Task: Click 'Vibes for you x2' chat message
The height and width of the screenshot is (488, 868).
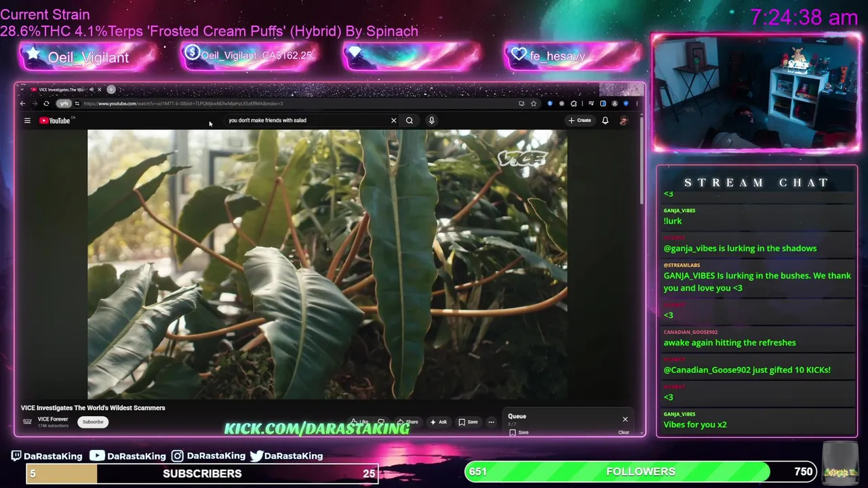Action: click(x=695, y=424)
